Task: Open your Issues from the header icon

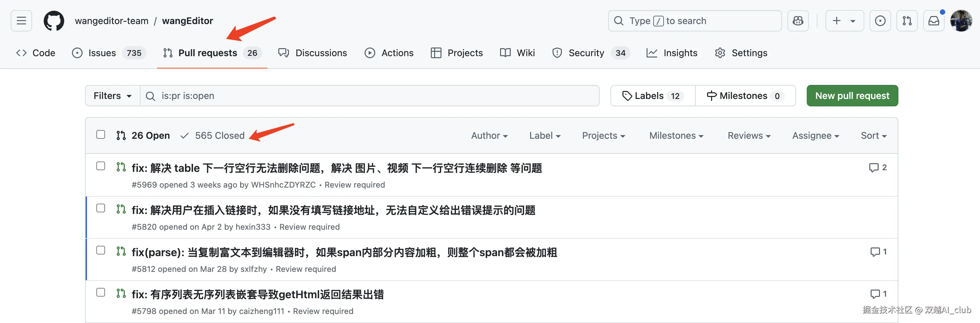Action: point(880,20)
